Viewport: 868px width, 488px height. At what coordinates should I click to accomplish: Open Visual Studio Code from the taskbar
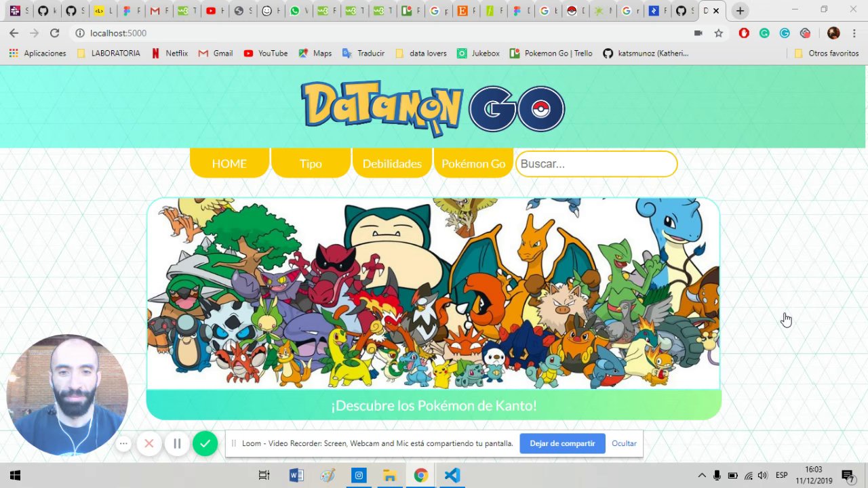(452, 475)
